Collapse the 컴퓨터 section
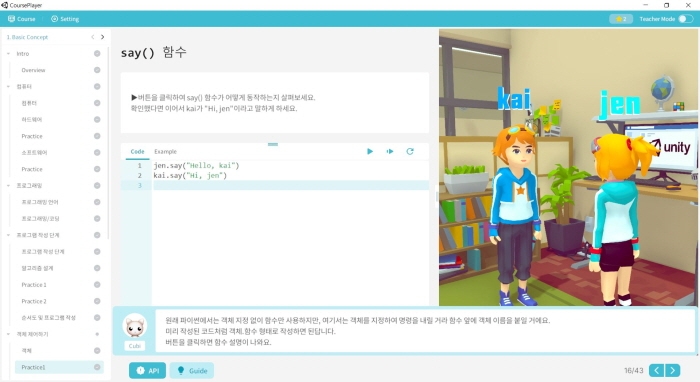This screenshot has width=700, height=382. point(8,87)
